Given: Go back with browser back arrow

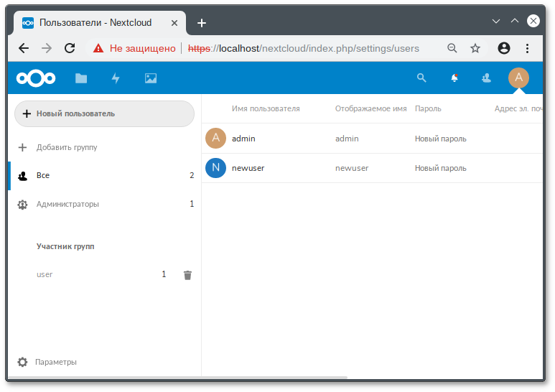Looking at the screenshot, I should pyautogui.click(x=24, y=48).
